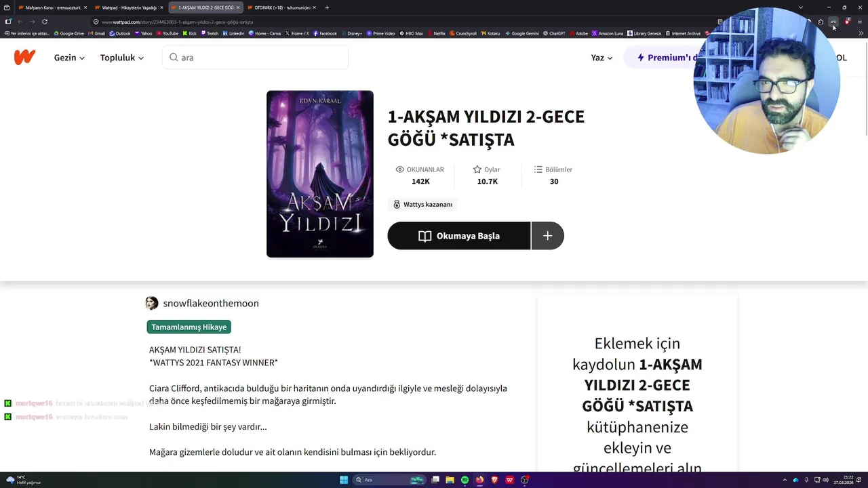The height and width of the screenshot is (488, 868).
Task: Open Brave browser from the taskbar
Action: (494, 480)
